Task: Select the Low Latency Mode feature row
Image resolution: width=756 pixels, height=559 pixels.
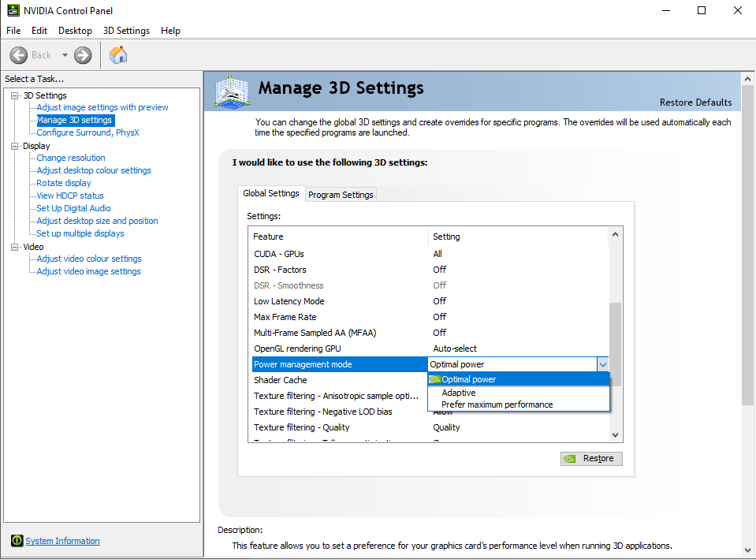Action: coord(430,301)
